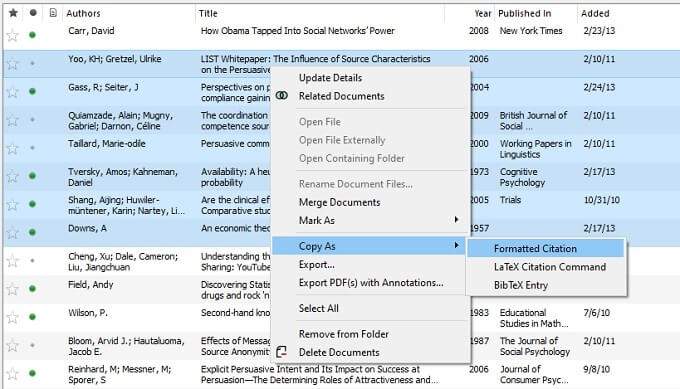Click 'British Journal of Social' cell
The image size is (680, 389).
pos(533,121)
